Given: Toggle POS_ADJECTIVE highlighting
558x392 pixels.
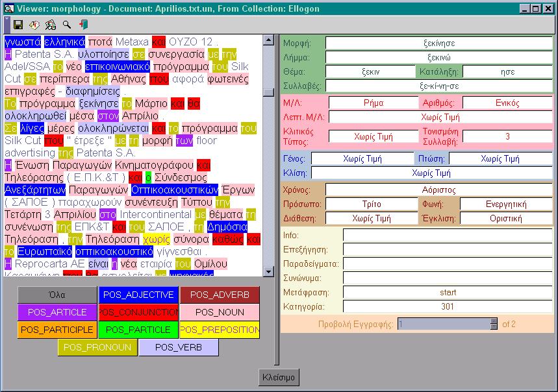Looking at the screenshot, I should [x=138, y=295].
